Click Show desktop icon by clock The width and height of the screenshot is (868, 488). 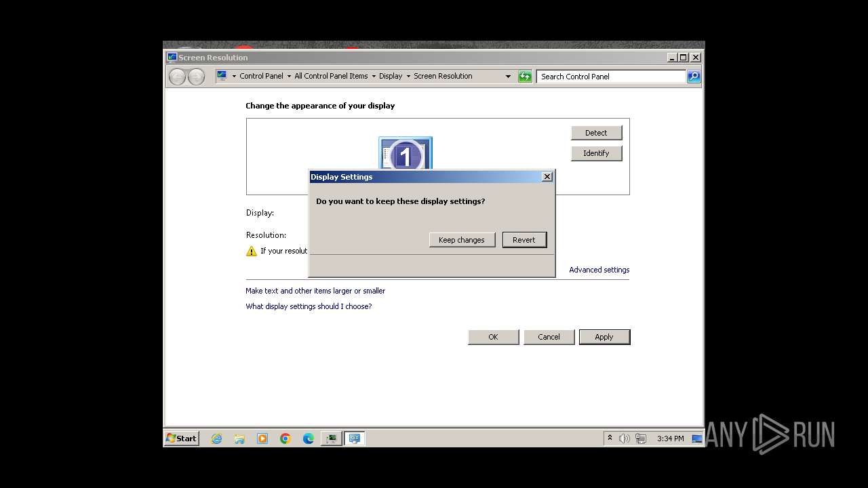(x=697, y=439)
